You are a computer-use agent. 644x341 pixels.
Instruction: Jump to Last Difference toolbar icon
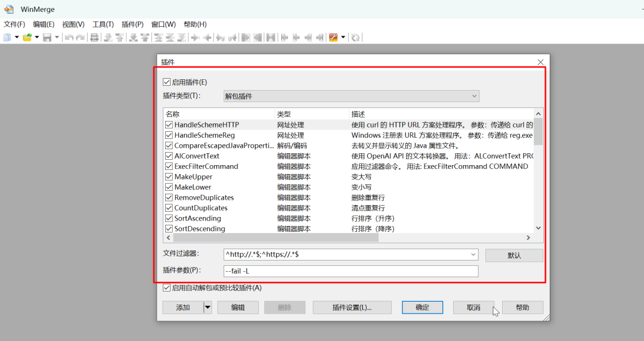pyautogui.click(x=181, y=38)
